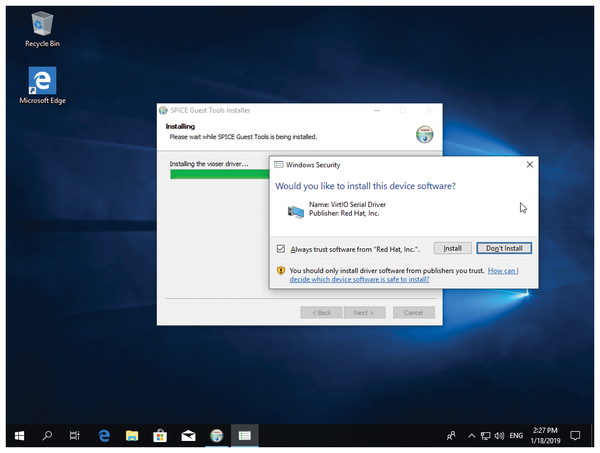
Task: Toggle Always trust Red Hat software checkbox
Action: pos(281,249)
